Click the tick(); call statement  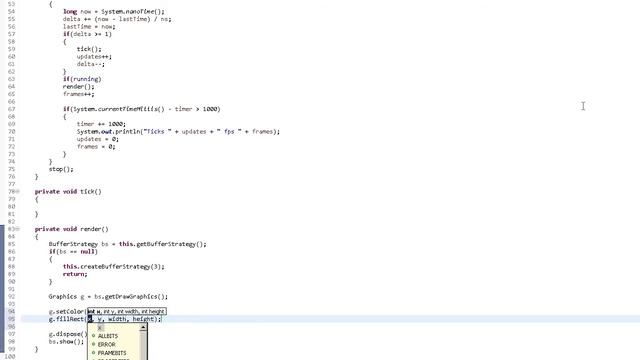click(89, 49)
